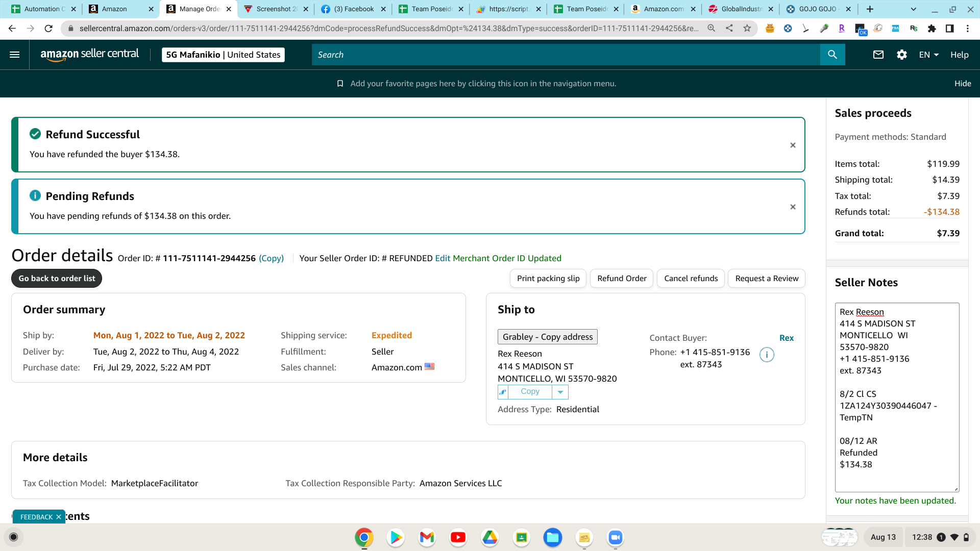Click the ChromeOS launcher button

pos(14,537)
